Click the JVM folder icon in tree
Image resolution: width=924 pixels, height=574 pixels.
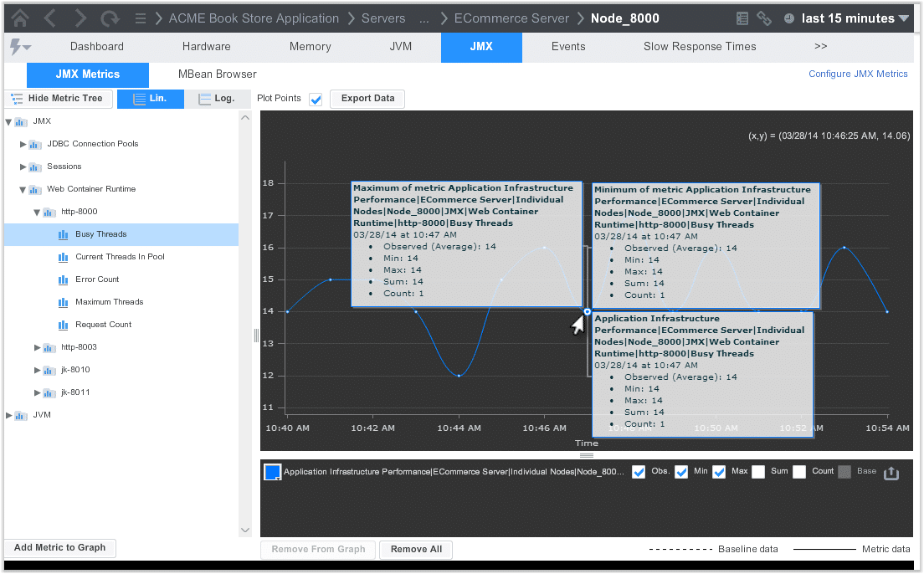tap(21, 415)
